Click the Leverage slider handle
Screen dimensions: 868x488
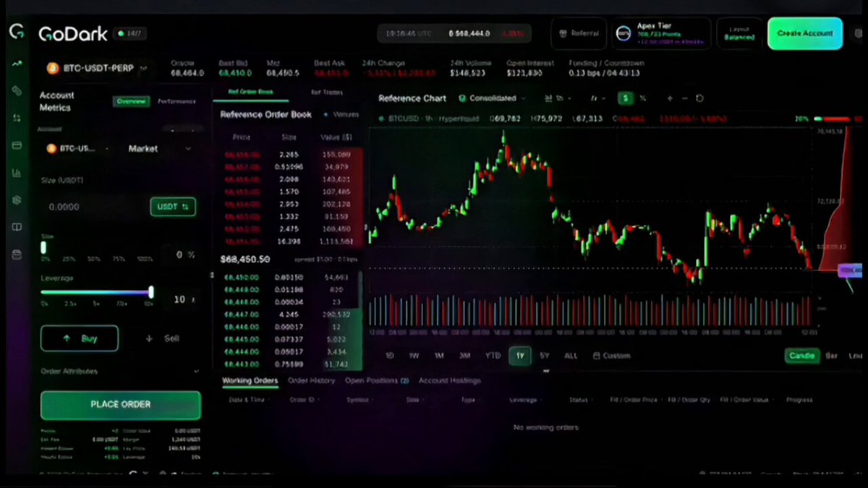(151, 292)
